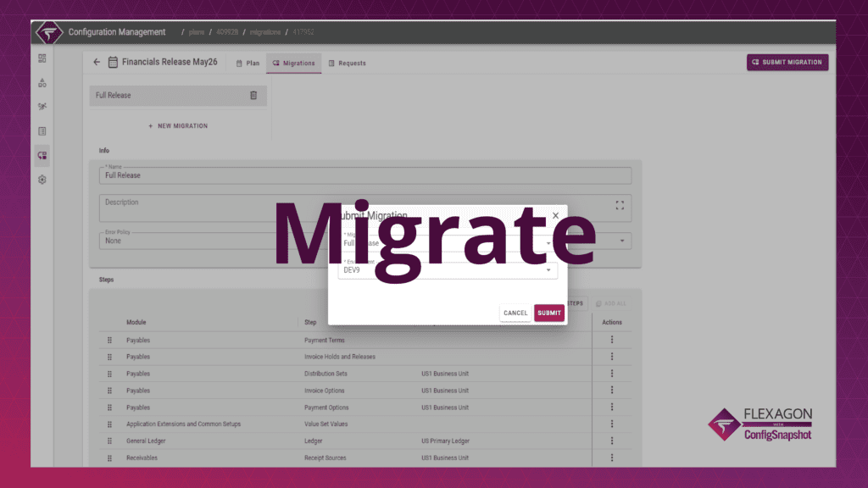868x488 pixels.
Task: Open the settings gear in sidebar
Action: click(x=42, y=180)
